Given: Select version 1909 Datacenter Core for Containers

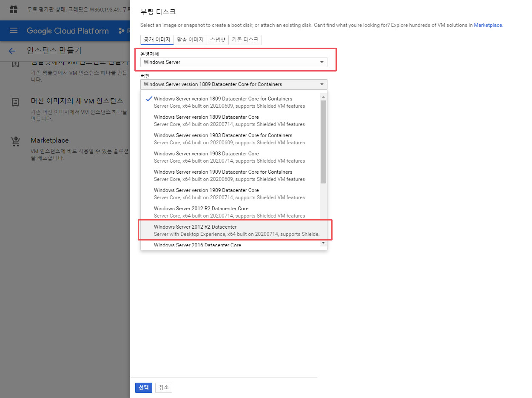Looking at the screenshot, I should 230,175.
